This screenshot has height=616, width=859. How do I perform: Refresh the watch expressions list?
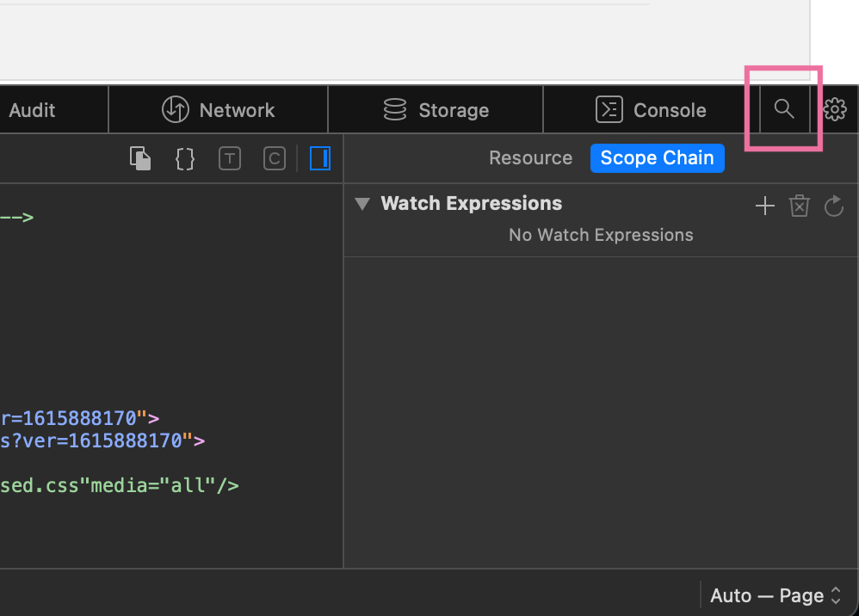[x=833, y=206]
